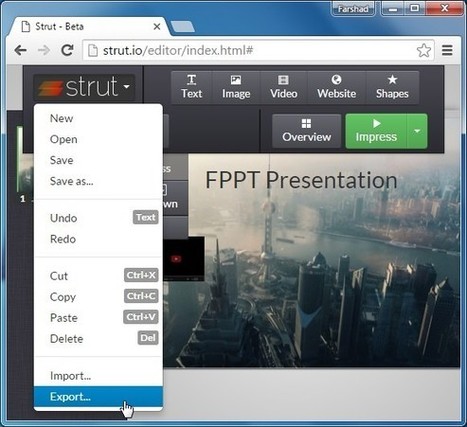Click the Farshad user profile button
The height and width of the screenshot is (427, 467).
[x=353, y=9]
